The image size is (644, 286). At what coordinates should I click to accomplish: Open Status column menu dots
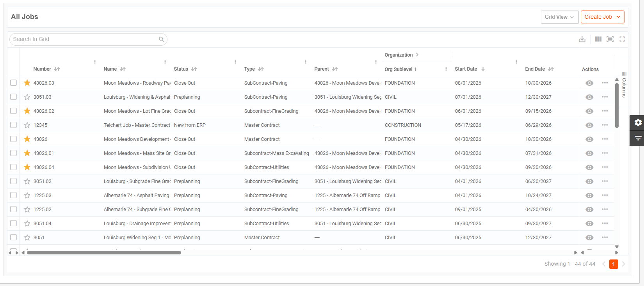click(x=235, y=62)
